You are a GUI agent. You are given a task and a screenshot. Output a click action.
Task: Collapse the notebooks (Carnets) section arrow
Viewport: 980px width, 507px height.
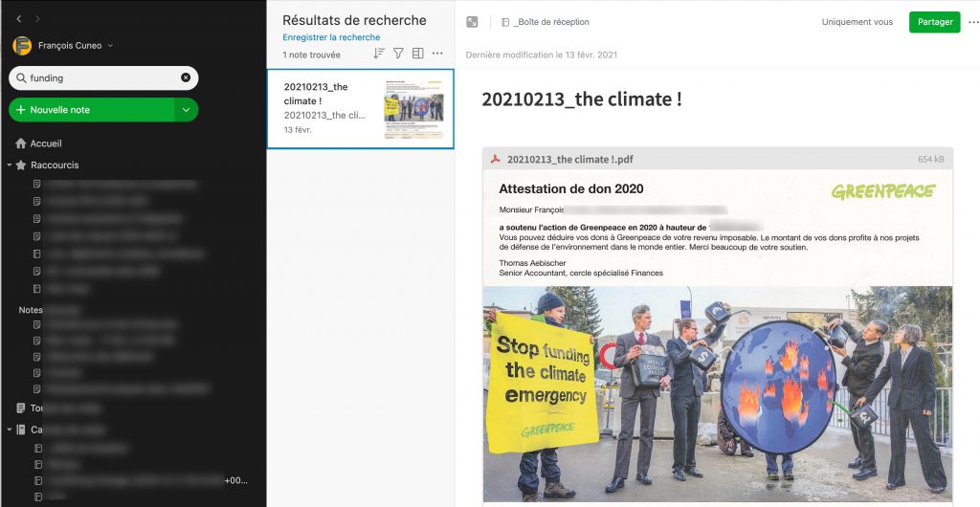pos(10,430)
